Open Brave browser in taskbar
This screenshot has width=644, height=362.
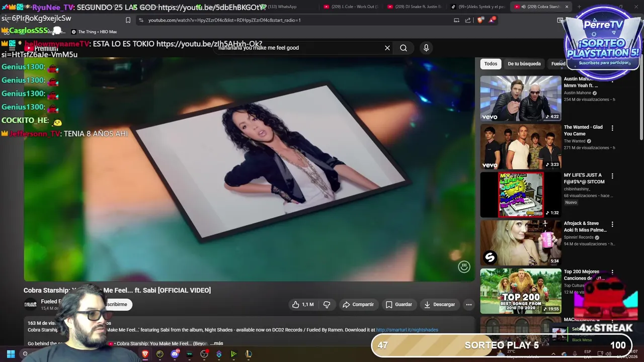(145, 354)
